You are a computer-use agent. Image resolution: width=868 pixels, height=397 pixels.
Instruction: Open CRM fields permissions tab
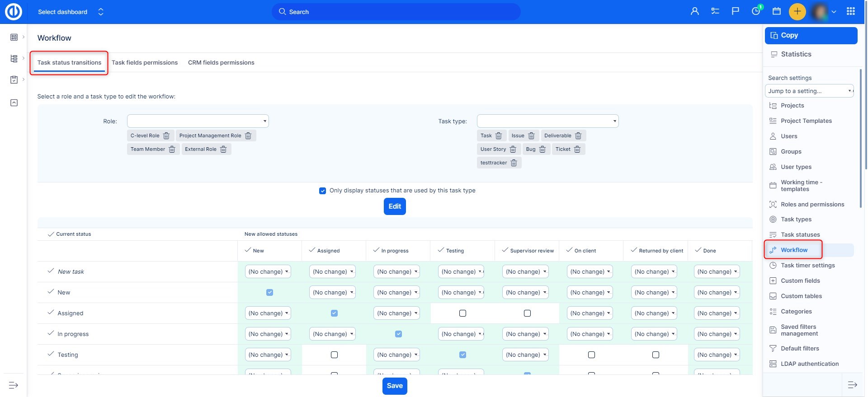click(x=221, y=63)
